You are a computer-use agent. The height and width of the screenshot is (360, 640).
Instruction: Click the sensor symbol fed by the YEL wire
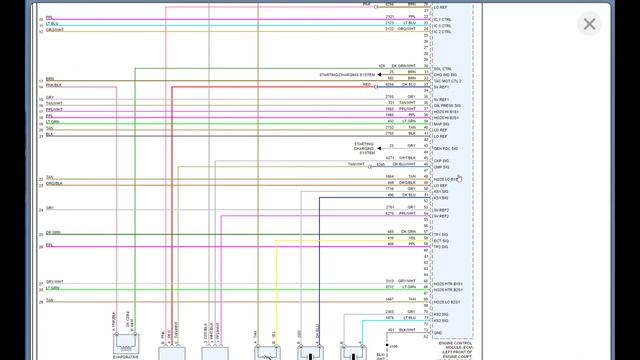pyautogui.click(x=267, y=352)
